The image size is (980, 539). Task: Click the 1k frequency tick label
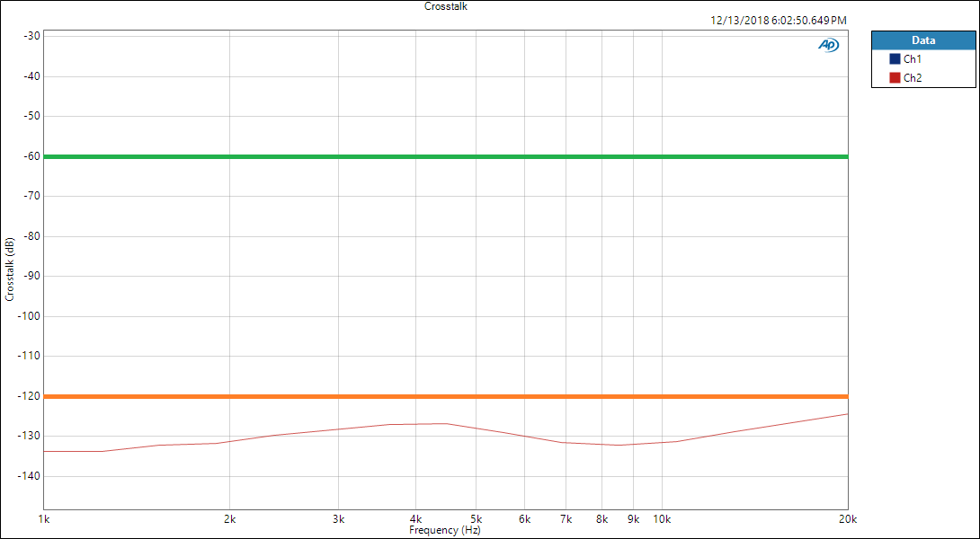tap(44, 518)
